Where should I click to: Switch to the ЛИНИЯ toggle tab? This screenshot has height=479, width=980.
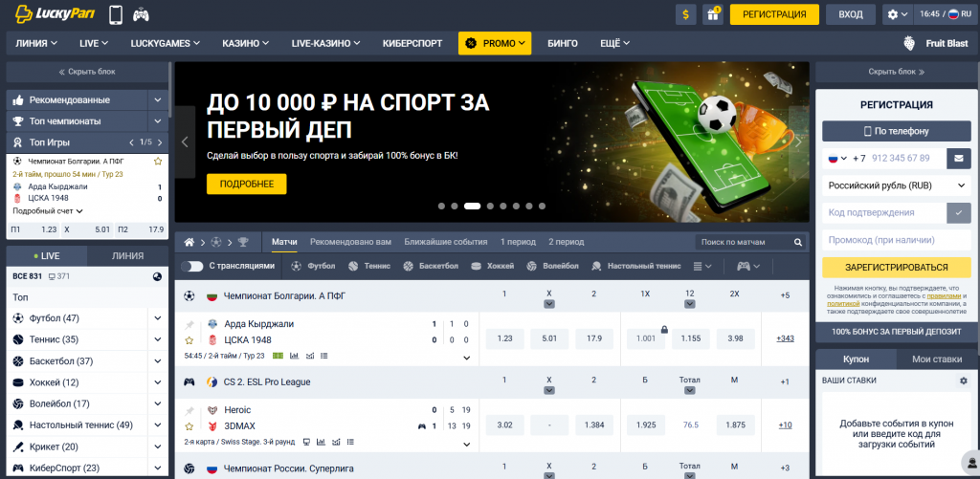pyautogui.click(x=127, y=256)
